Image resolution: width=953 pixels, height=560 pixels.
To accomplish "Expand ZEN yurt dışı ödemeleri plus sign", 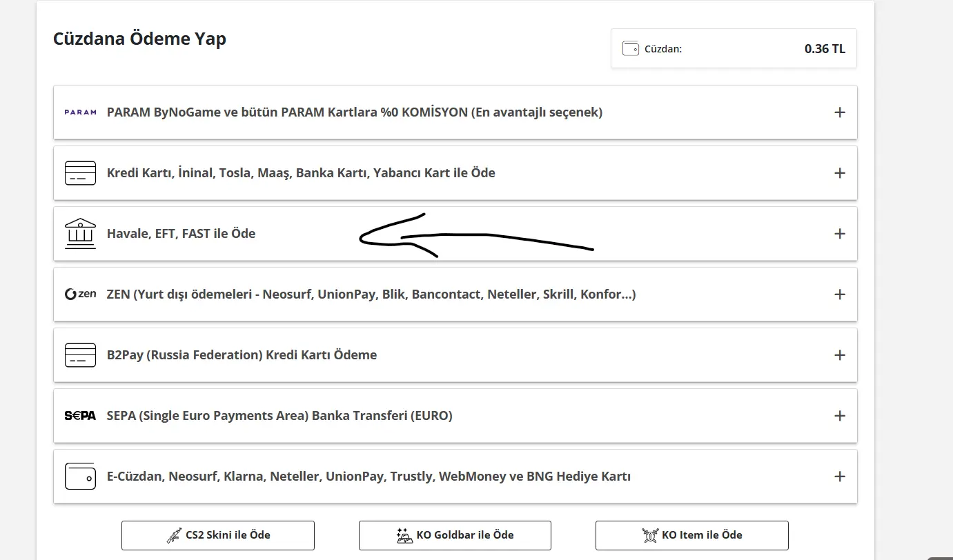I will [x=840, y=294].
